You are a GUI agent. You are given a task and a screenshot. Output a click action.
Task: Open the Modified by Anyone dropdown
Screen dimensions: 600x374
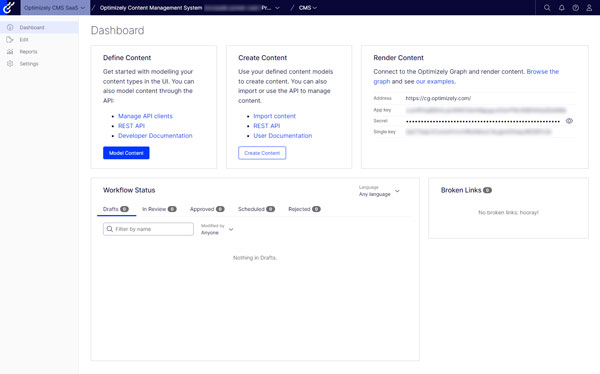click(x=217, y=229)
